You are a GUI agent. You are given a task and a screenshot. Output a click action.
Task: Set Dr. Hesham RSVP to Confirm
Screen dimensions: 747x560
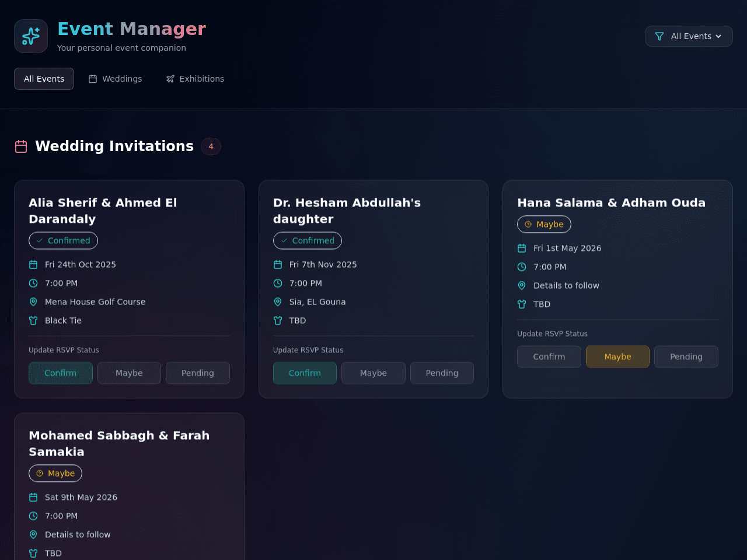pos(305,373)
